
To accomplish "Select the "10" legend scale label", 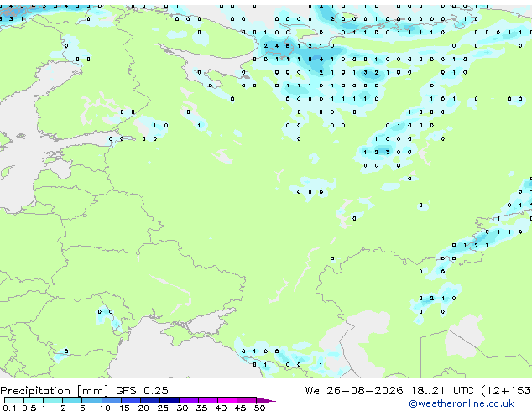I will 105,408.
